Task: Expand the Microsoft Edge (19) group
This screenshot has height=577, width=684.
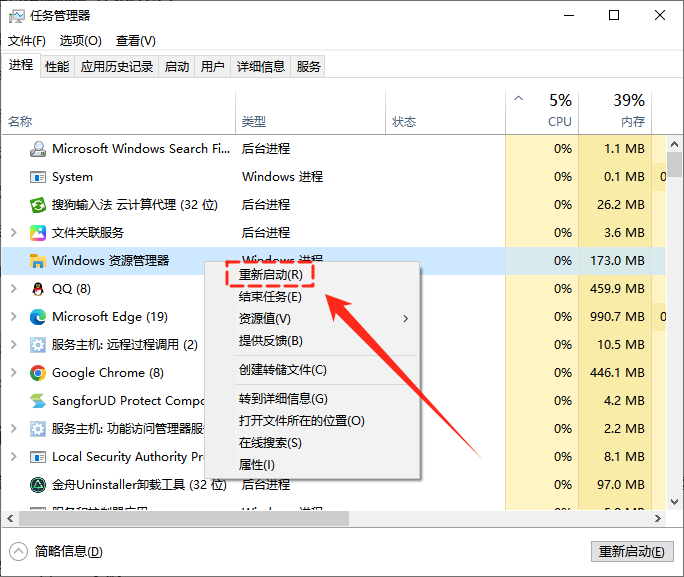Action: pyautogui.click(x=14, y=317)
